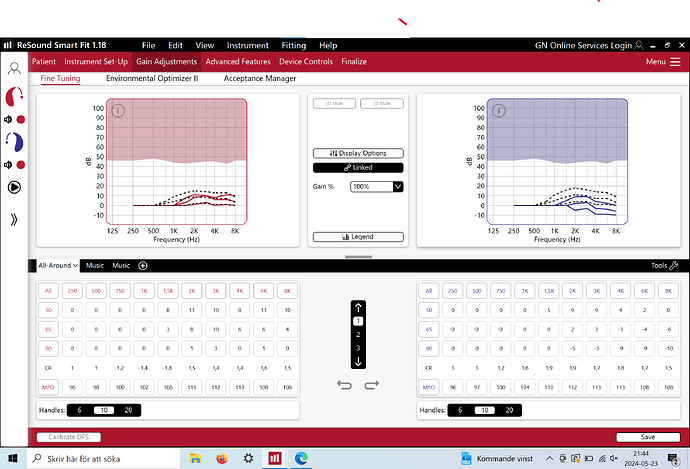The width and height of the screenshot is (690, 469).
Task: Mute the left hearing aid speaker icon
Action: click(8, 165)
